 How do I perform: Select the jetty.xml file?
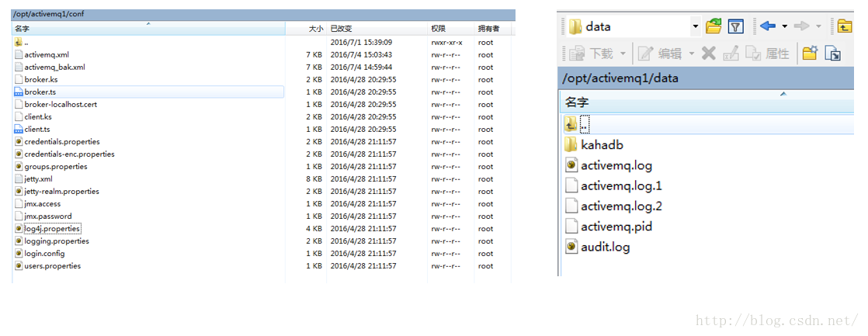38,178
